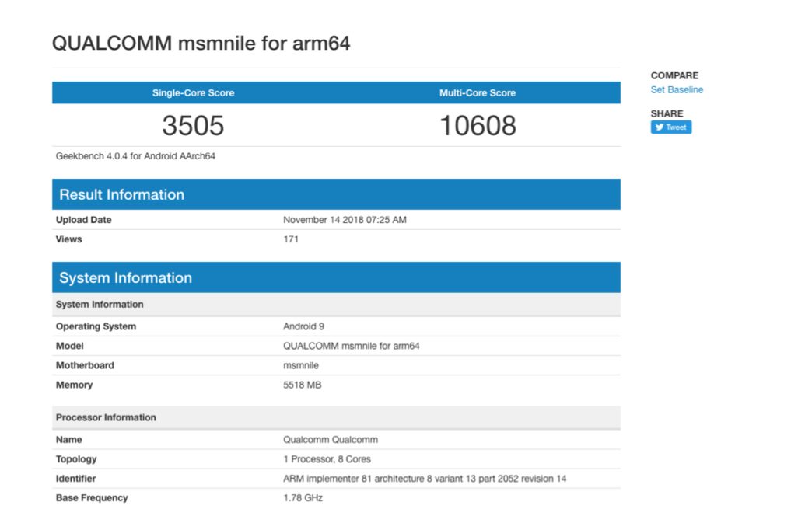Viewport: 812px width, 523px height.
Task: Click the Result Information section header
Action: pyautogui.click(x=122, y=195)
